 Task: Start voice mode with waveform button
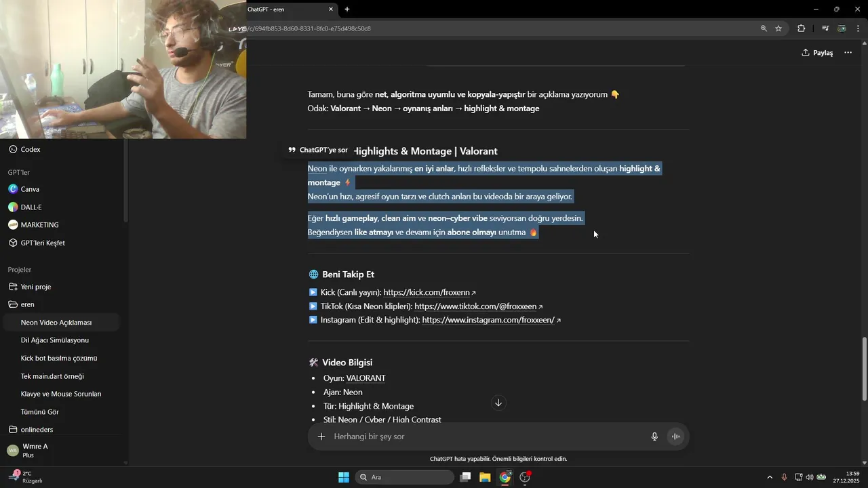coord(675,436)
